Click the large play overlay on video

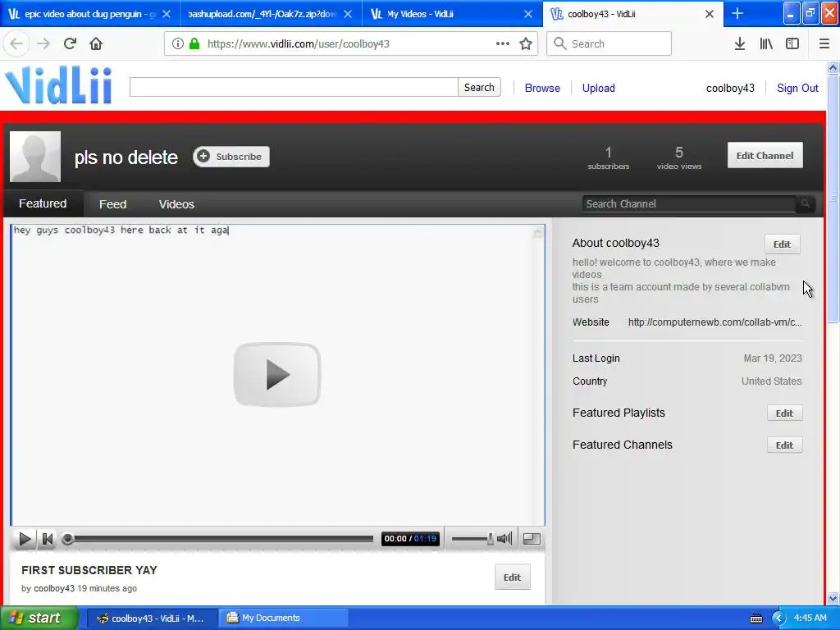(x=277, y=374)
